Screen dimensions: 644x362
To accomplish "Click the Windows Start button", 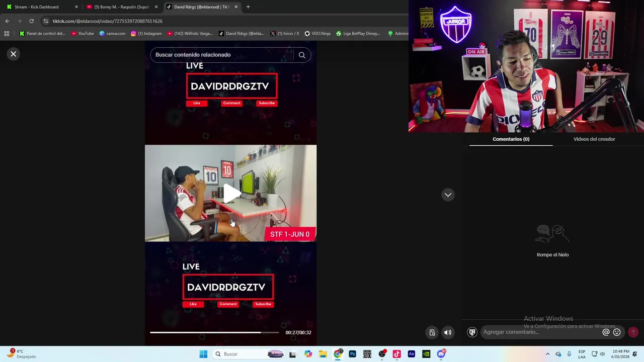I will point(203,354).
